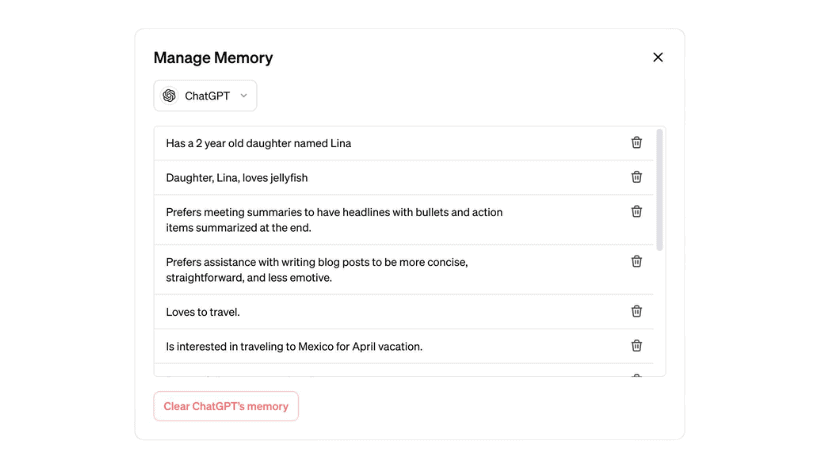Delete the "Has a 2 year old daughter" memory

(x=636, y=142)
